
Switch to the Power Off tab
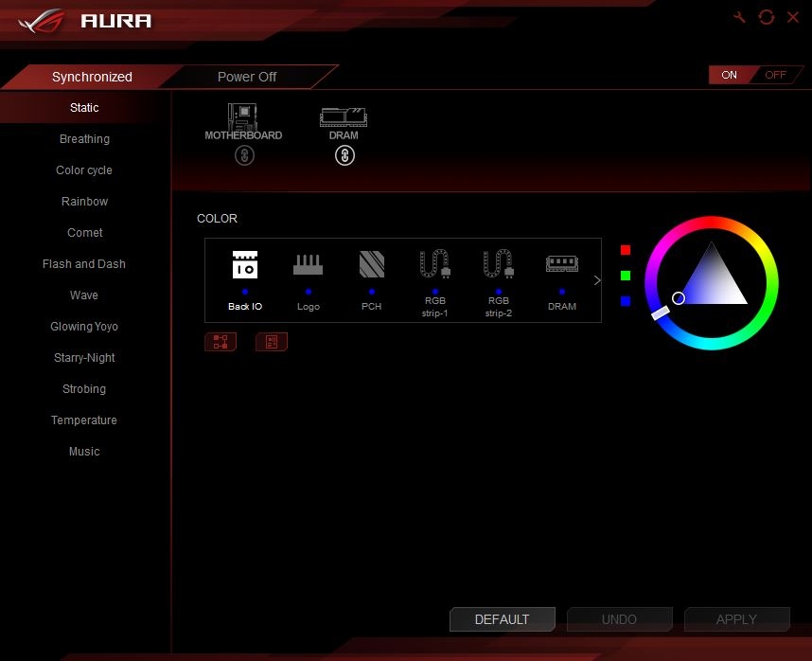[247, 77]
